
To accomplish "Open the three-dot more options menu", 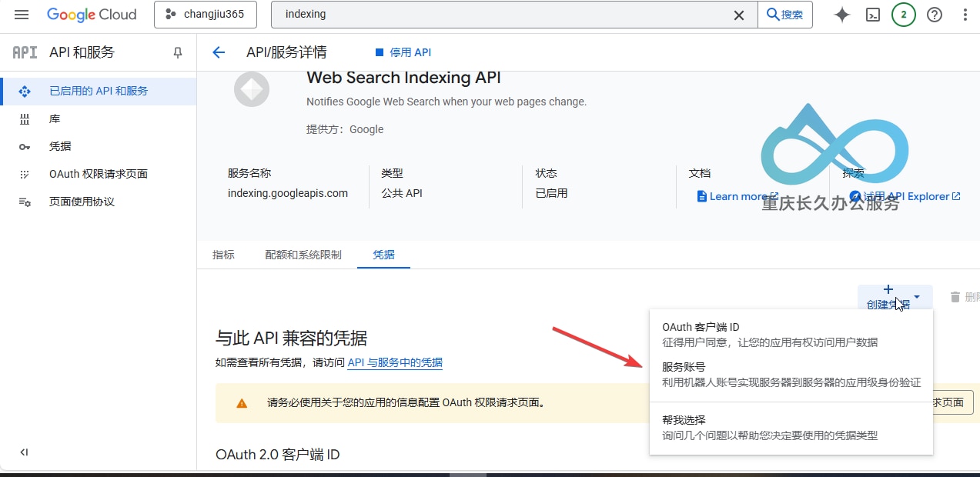I will (965, 15).
